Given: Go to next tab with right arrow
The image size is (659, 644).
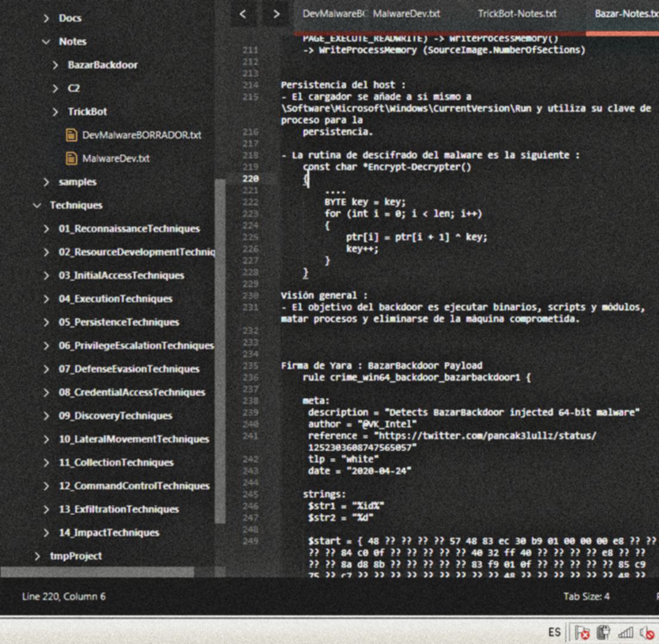Looking at the screenshot, I should pyautogui.click(x=276, y=14).
